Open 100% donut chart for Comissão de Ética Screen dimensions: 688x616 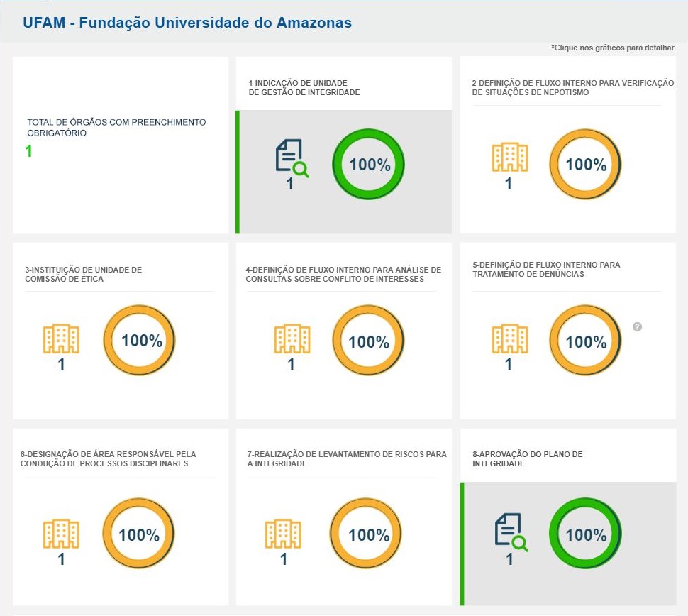tap(139, 340)
